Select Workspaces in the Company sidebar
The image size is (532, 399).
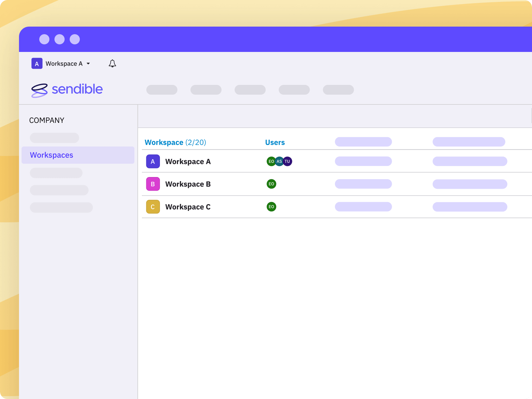point(78,155)
